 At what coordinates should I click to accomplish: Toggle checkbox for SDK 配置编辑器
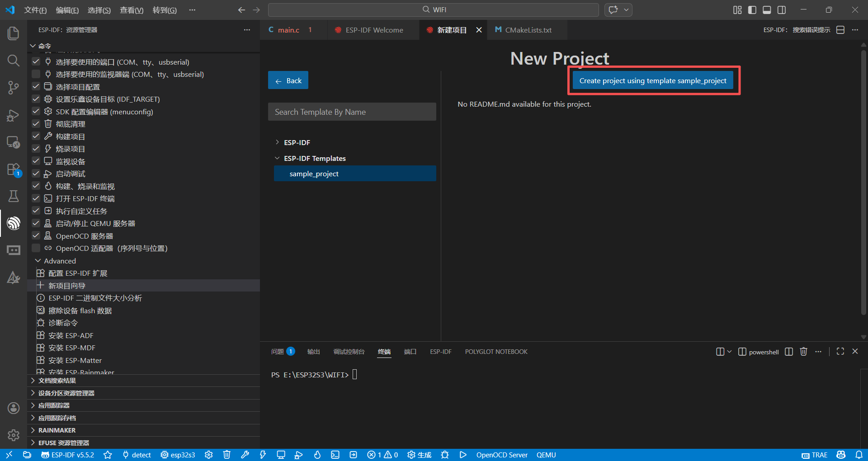click(x=36, y=111)
